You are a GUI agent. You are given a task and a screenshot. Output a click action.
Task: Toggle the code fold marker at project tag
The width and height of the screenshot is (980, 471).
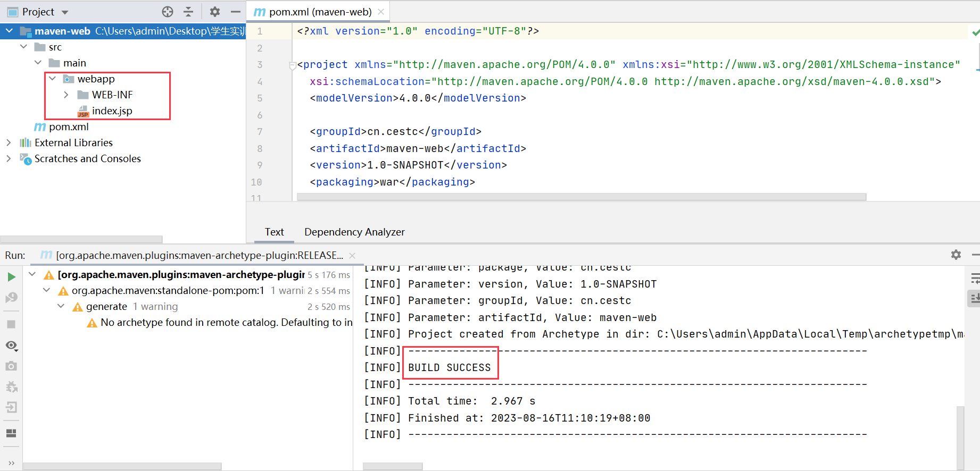292,65
